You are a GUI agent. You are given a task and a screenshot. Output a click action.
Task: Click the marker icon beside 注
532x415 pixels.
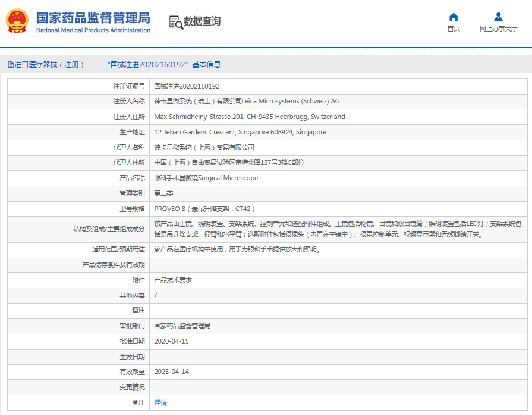135,403
